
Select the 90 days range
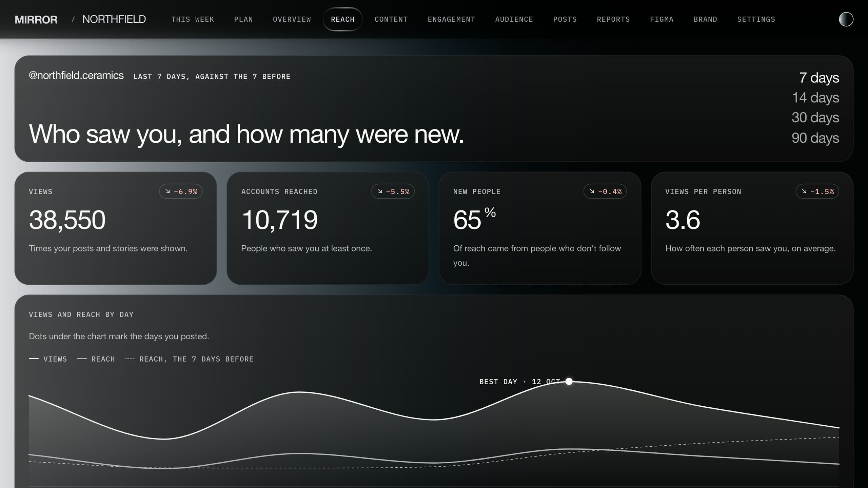click(x=815, y=138)
